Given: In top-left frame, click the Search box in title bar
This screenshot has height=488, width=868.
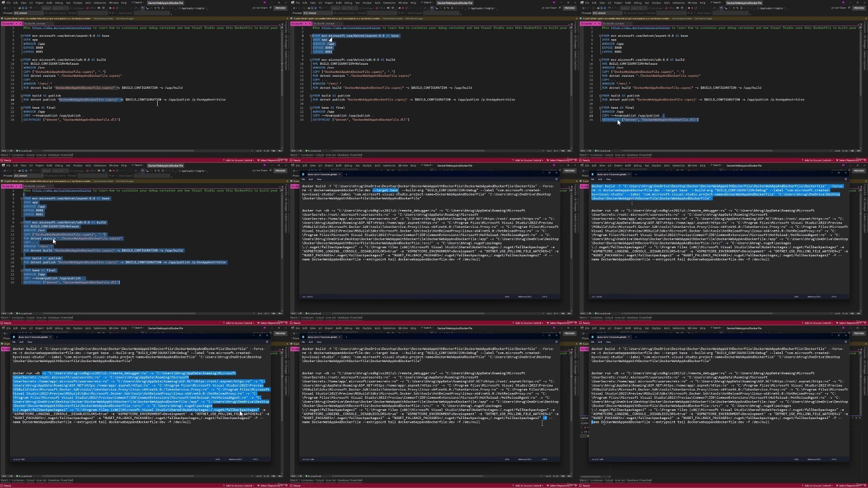Looking at the screenshot, I should tap(137, 2).
